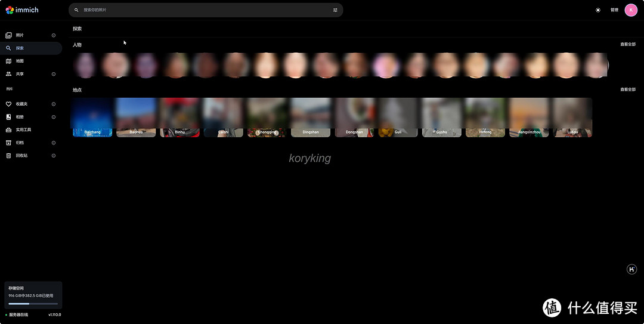Click the info circle beside 归档
Image resolution: width=644 pixels, height=324 pixels.
(54, 143)
